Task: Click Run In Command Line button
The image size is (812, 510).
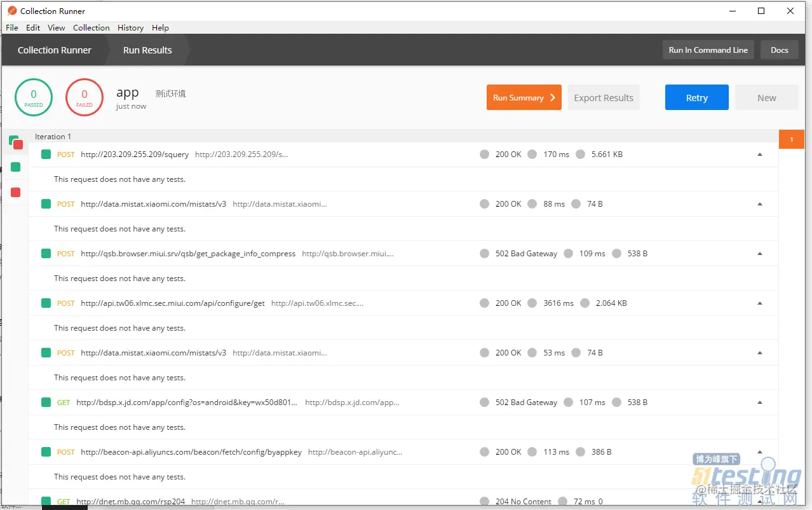Action: click(x=708, y=50)
